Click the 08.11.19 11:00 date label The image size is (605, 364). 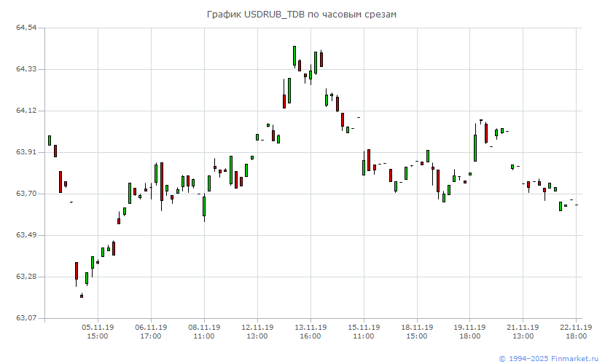(x=204, y=332)
